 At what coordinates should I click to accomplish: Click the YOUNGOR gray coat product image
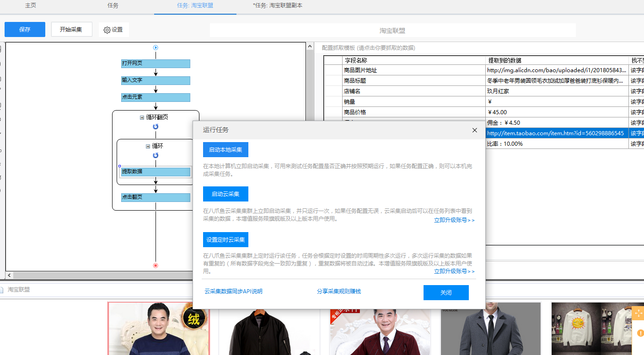pyautogui.click(x=491, y=329)
